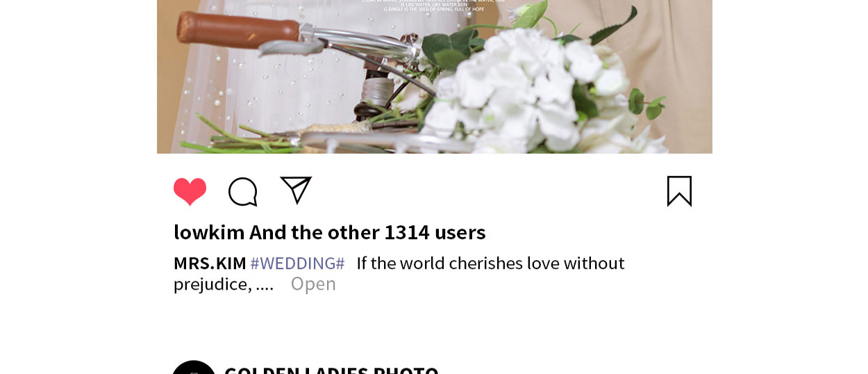Screen dimensions: 868x374
Task: Expand the caption with Open
Action: point(313,284)
